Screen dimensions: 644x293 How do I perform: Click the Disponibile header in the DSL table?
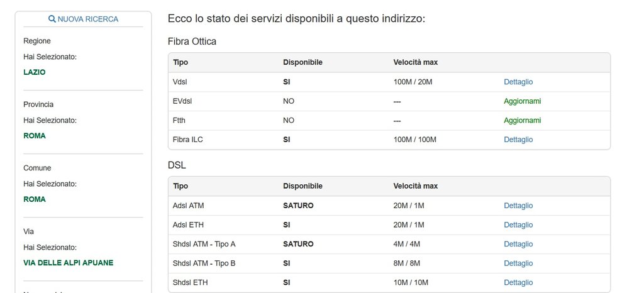tap(303, 186)
